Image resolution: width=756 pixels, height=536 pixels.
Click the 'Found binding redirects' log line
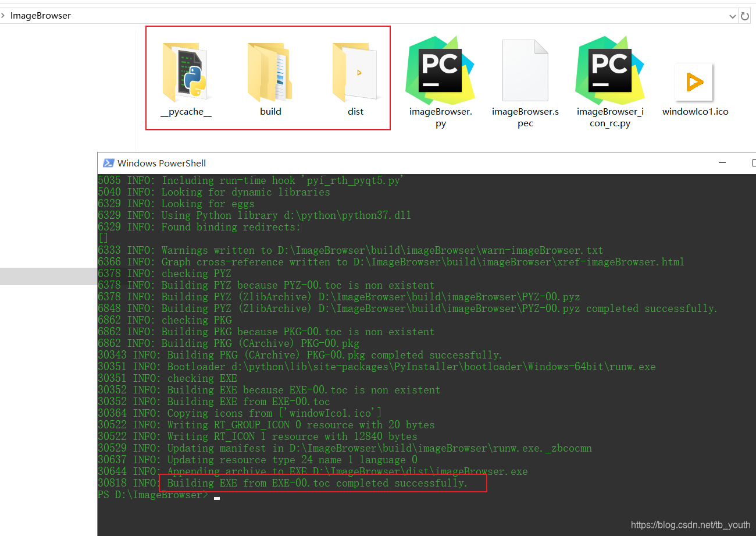(199, 227)
